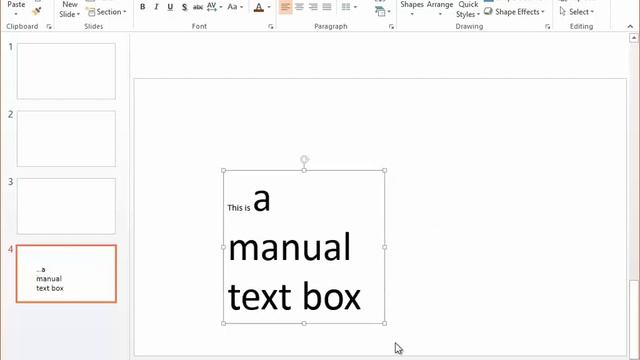Click the top-left resize handle of text box
The width and height of the screenshot is (640, 360).
click(x=223, y=171)
